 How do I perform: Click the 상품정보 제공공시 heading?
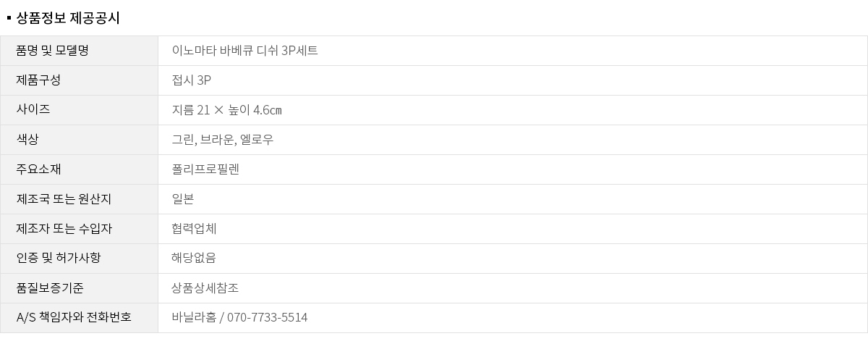pyautogui.click(x=67, y=18)
